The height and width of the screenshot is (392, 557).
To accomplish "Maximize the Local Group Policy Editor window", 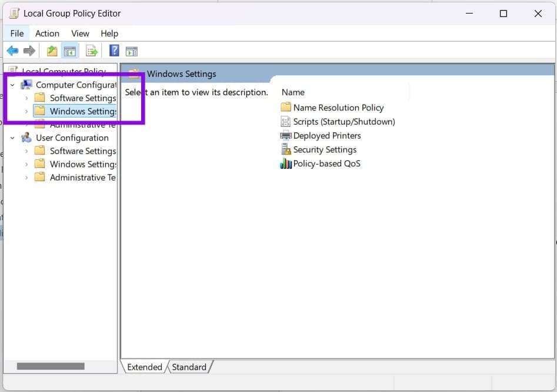I will click(503, 14).
